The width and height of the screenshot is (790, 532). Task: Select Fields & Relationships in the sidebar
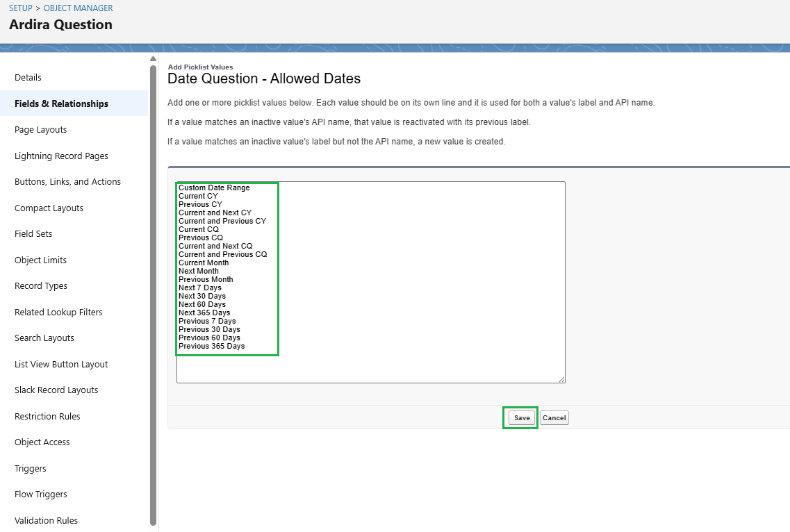61,103
